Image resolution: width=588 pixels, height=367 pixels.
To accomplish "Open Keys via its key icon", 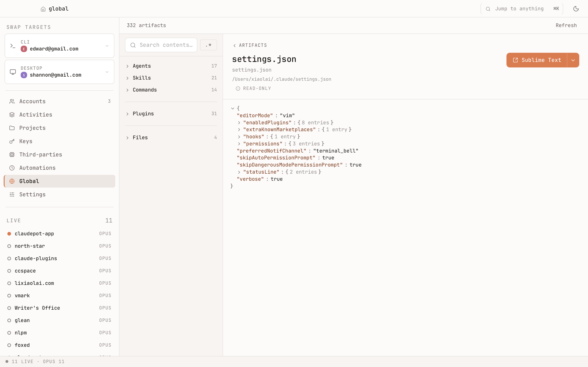I will click(x=12, y=141).
